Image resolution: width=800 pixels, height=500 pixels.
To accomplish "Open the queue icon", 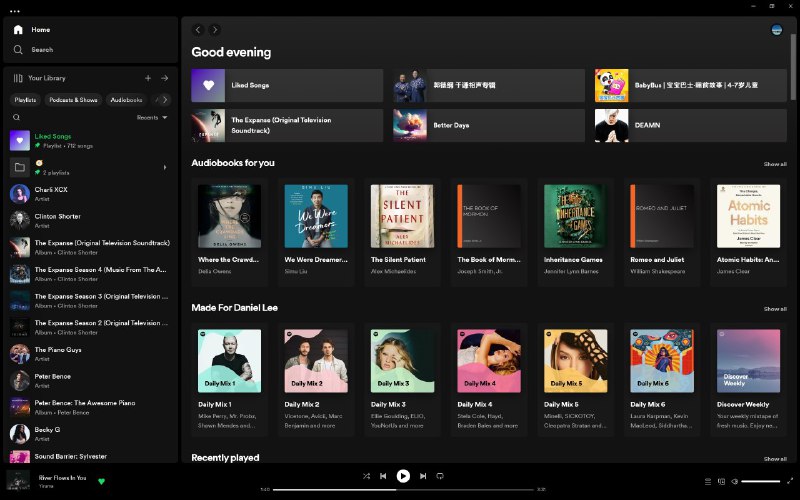I will click(x=708, y=481).
